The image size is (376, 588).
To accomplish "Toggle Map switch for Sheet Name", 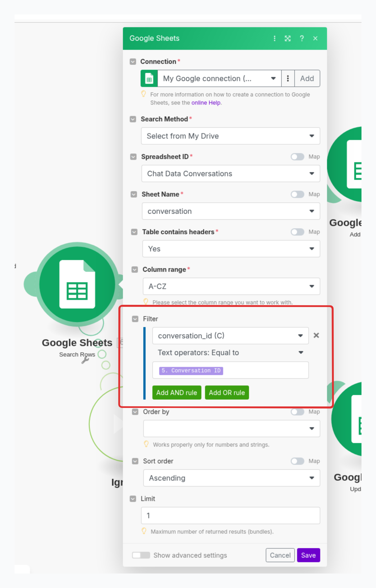I will 298,194.
